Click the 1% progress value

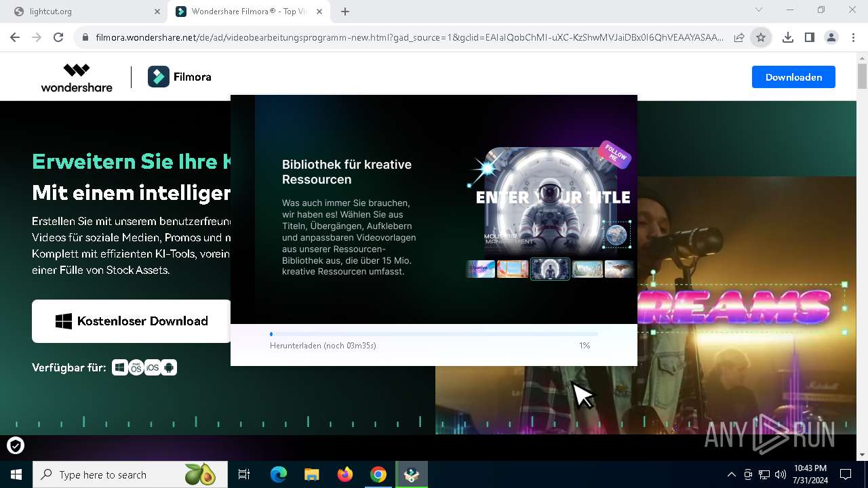tap(585, 346)
